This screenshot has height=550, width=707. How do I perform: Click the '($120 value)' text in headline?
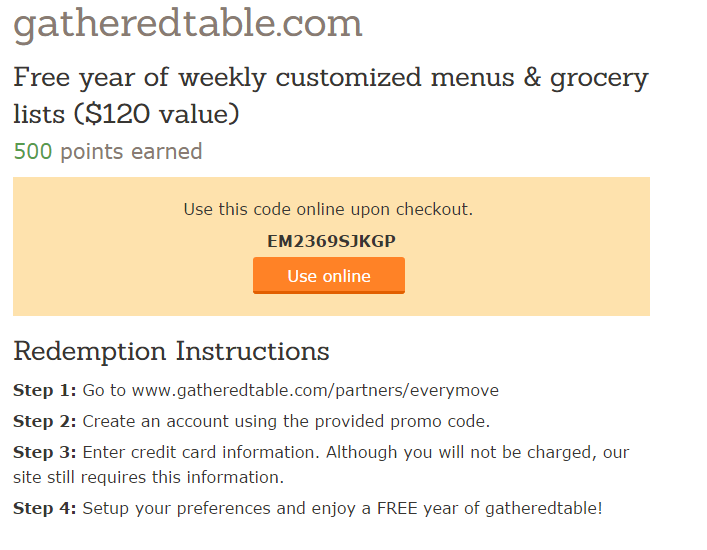coord(156,114)
